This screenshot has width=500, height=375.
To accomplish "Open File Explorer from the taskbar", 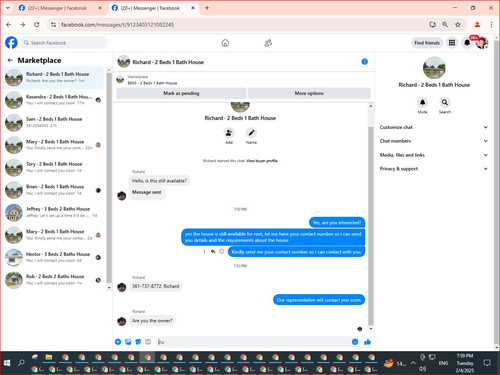I will (49, 357).
